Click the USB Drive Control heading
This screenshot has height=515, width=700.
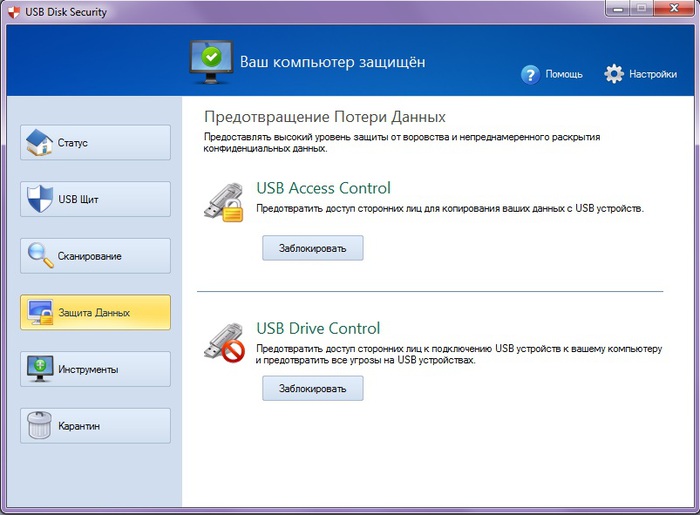(x=318, y=328)
